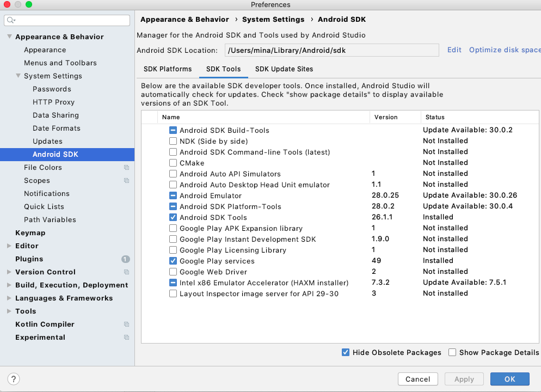Expand the Build, Execution, Deployment arrow
Screen dimensions: 541x392
pos(9,285)
